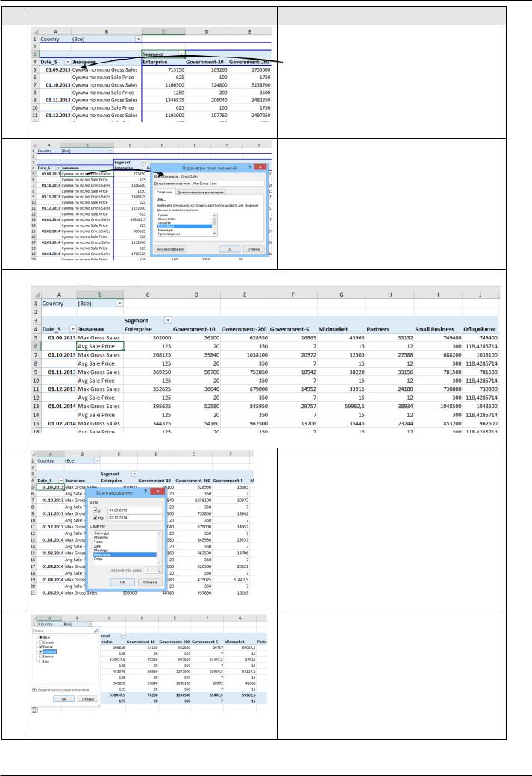
Task: Open the Country (Все) dropdown in the topmost screenshot
Action: click(x=138, y=39)
